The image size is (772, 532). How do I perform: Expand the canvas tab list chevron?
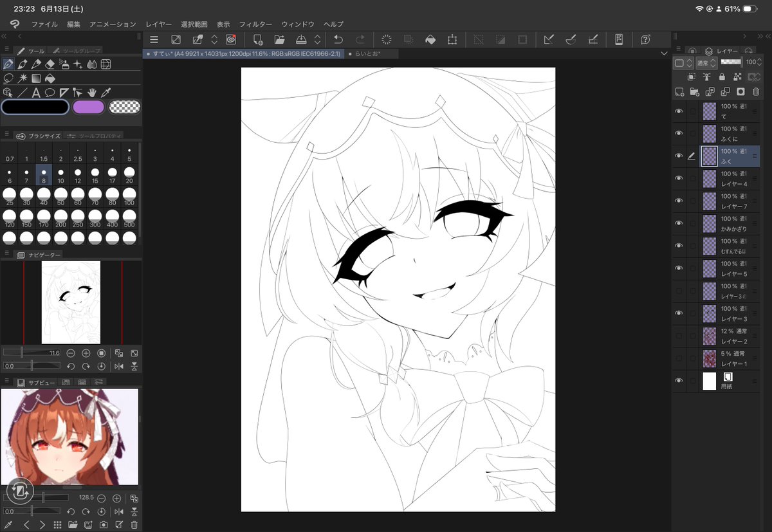coord(664,54)
